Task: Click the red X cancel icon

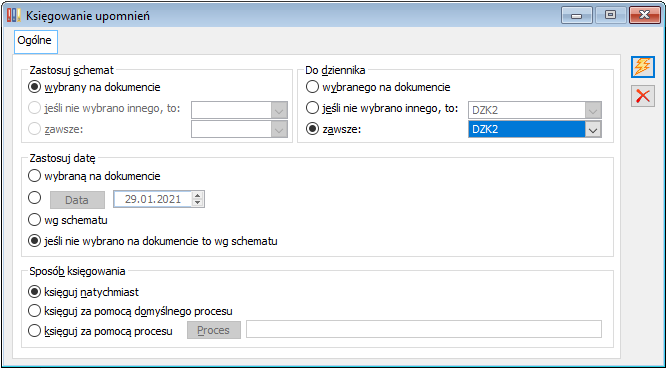Action: [642, 96]
